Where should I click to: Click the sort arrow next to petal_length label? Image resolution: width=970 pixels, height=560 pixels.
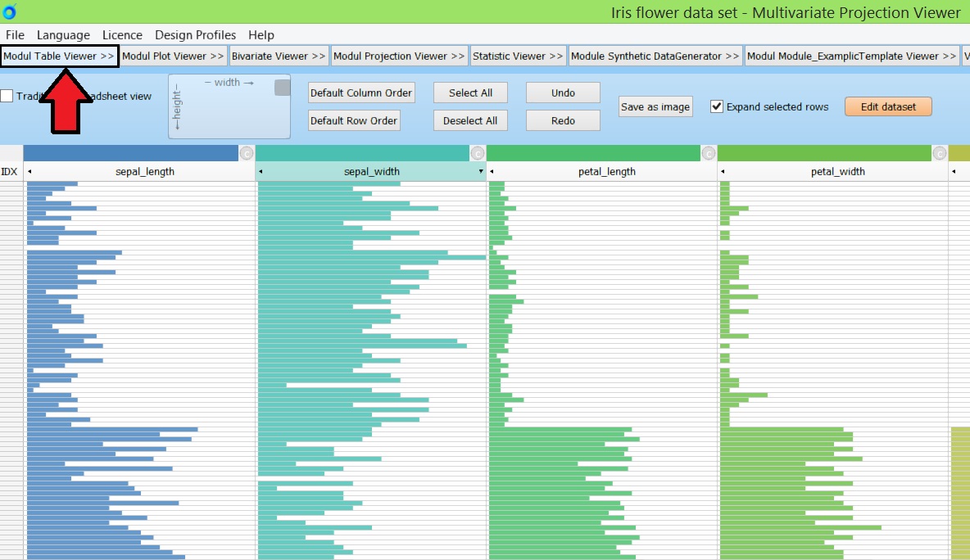pyautogui.click(x=492, y=171)
